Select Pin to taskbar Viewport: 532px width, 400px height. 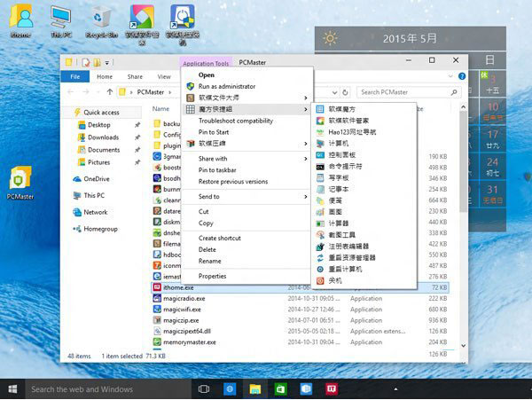247,170
